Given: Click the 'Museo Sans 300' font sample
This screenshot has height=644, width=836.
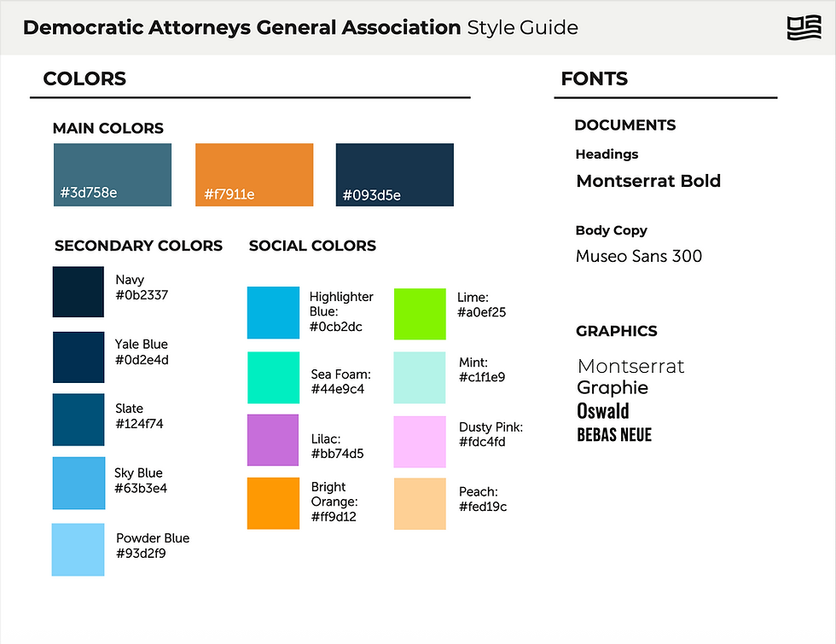Looking at the screenshot, I should tap(639, 257).
